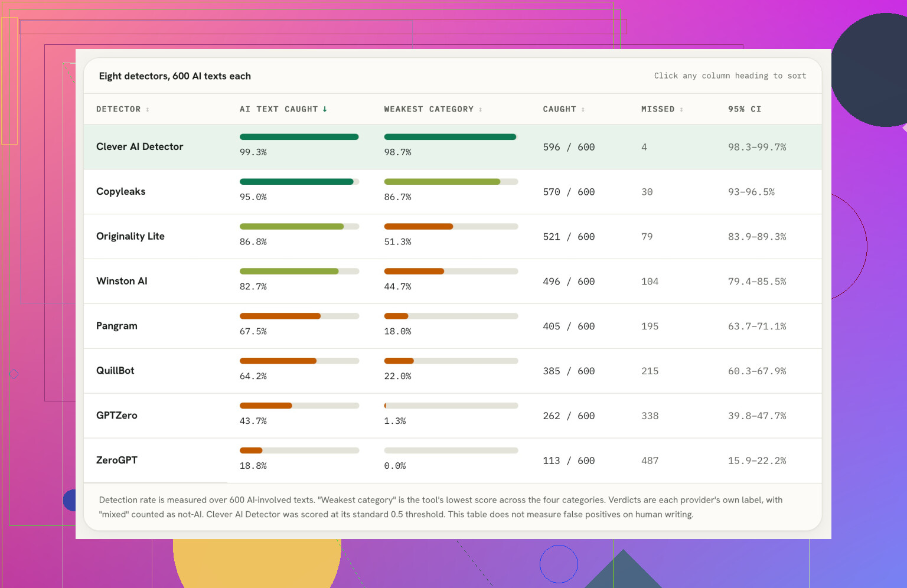This screenshot has width=907, height=588.
Task: Click the 22.0% weakest category value
Action: tap(397, 377)
